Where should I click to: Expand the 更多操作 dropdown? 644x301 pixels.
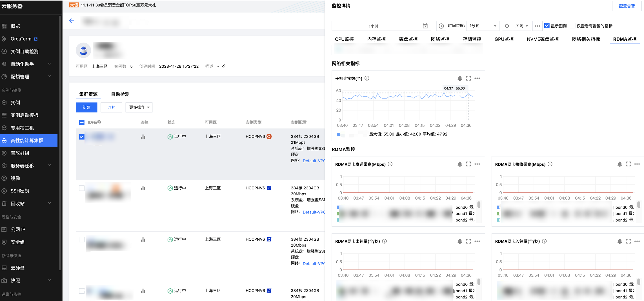(139, 107)
